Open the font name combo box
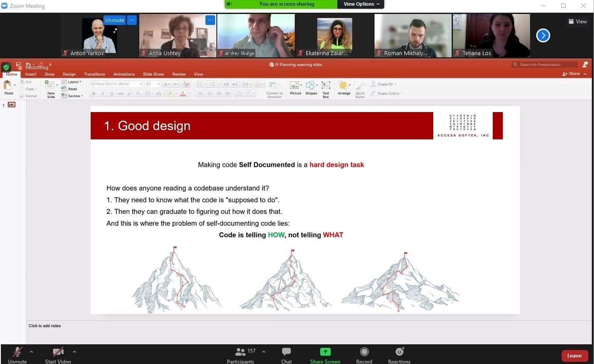The height and width of the screenshot is (364, 594). tap(116, 84)
